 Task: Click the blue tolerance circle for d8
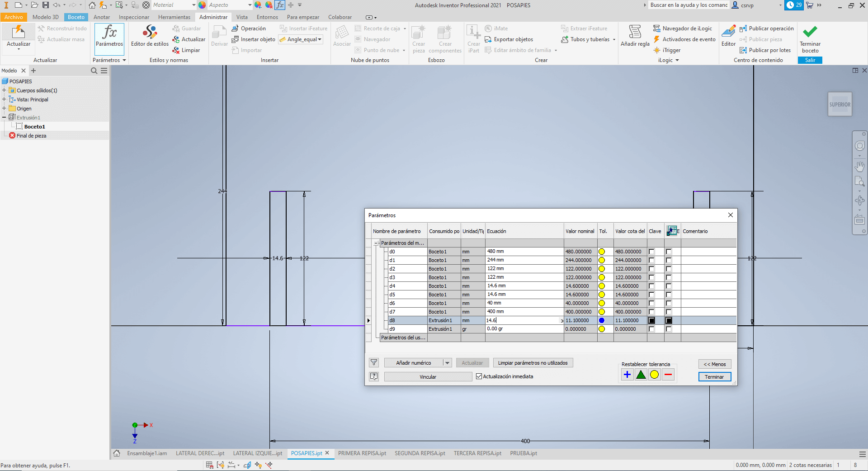(602, 320)
